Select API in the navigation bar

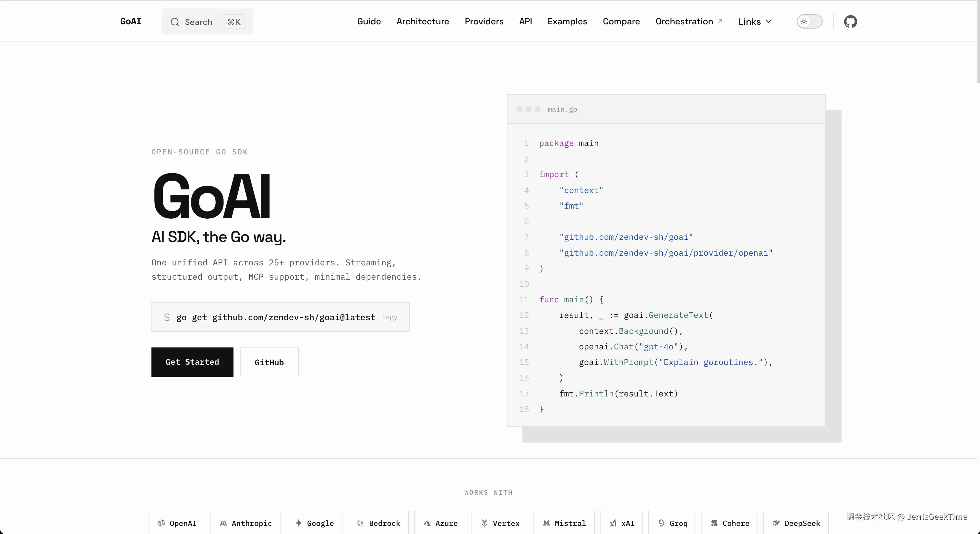pyautogui.click(x=525, y=21)
